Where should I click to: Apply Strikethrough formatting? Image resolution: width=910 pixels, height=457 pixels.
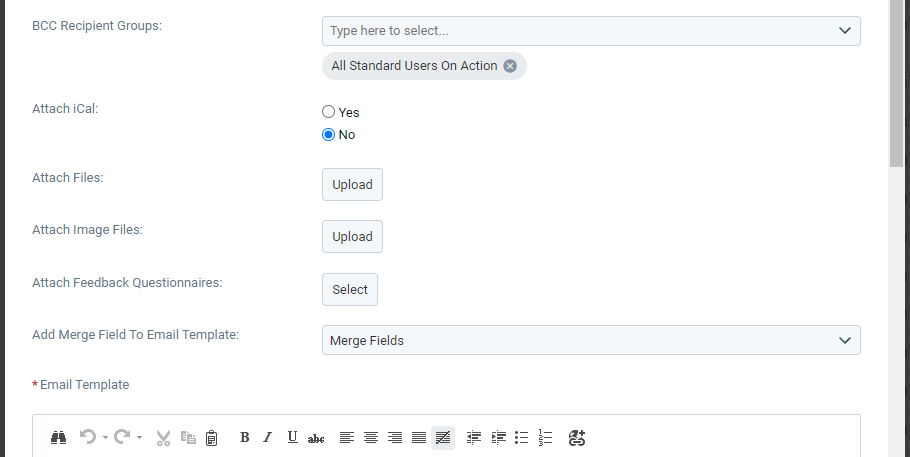click(316, 438)
